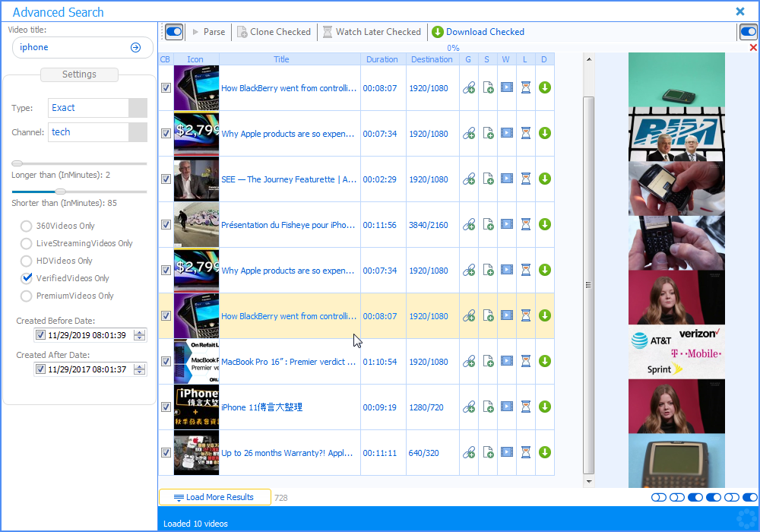
Task: Uncheck SEE The Journey Featurette row checkbox
Action: click(x=166, y=179)
